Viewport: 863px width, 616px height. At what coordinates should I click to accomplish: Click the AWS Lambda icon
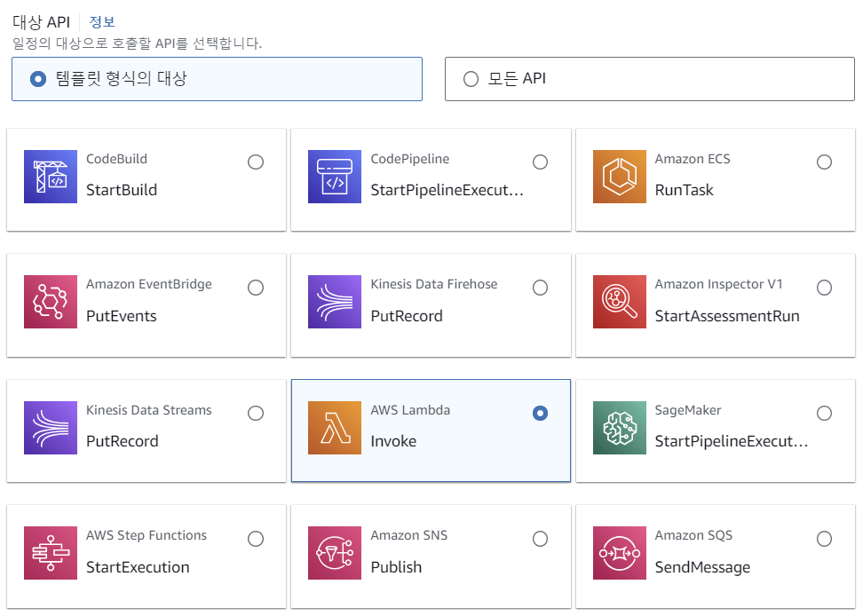335,428
